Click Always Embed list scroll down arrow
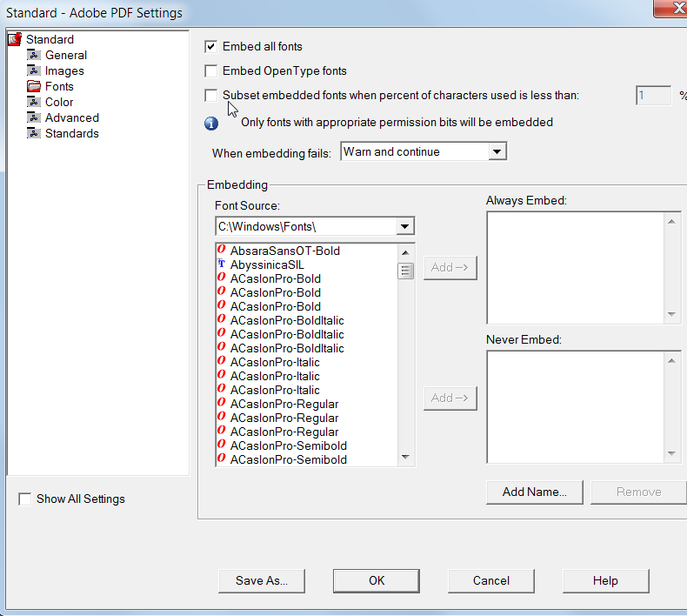The width and height of the screenshot is (687, 616). click(x=671, y=314)
